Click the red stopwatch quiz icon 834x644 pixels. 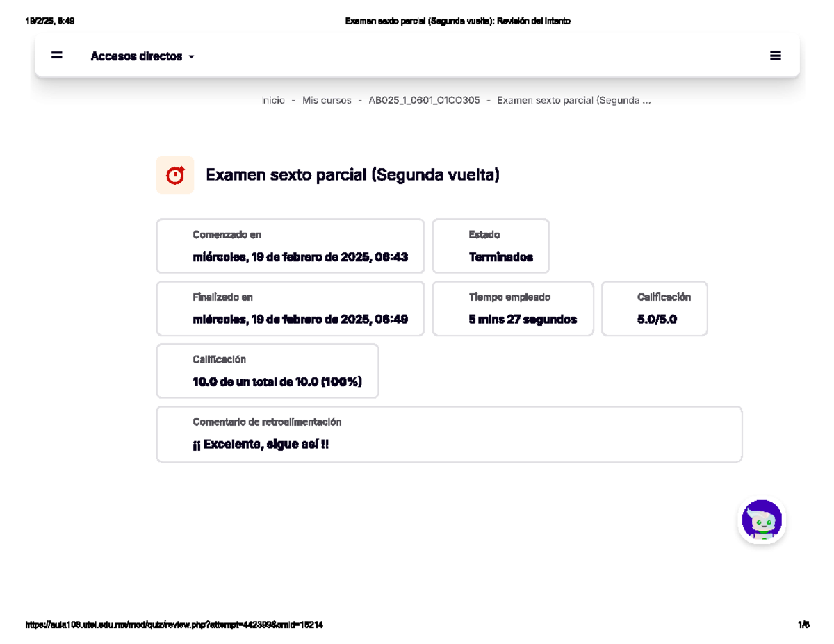point(175,174)
